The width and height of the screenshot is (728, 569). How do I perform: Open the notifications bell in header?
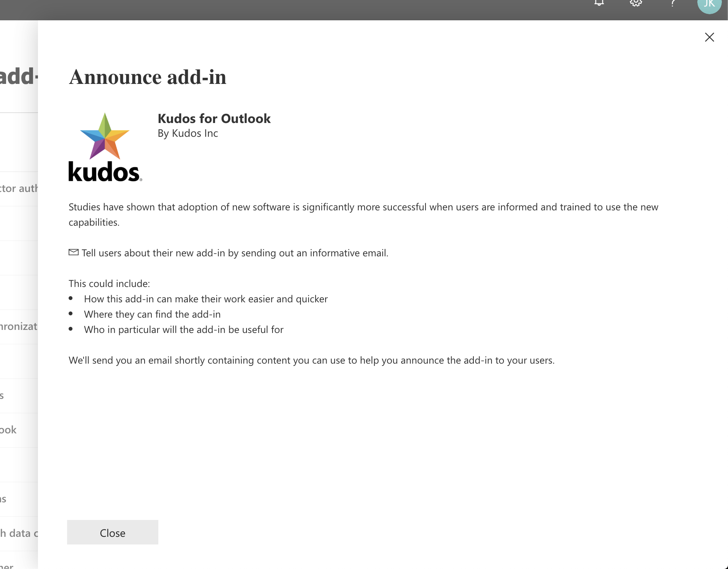click(x=599, y=3)
